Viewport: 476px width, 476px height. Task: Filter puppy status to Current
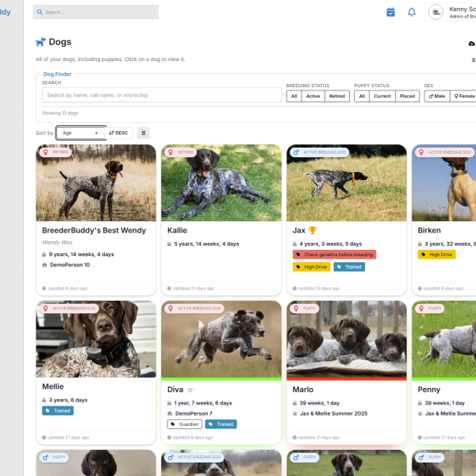click(382, 96)
